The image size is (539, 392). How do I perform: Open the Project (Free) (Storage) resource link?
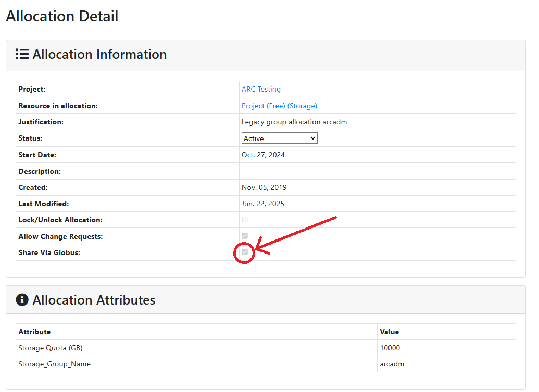tap(279, 106)
